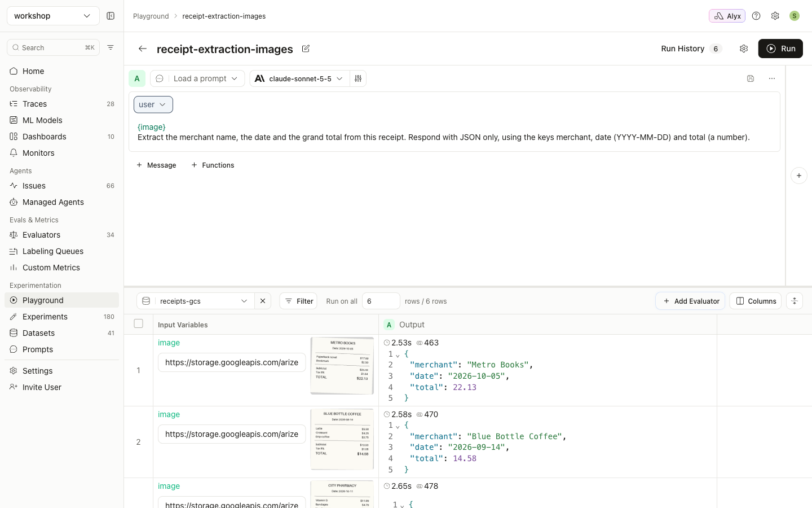812x508 pixels.
Task: Focus the Run on all rows count field
Action: [381, 301]
